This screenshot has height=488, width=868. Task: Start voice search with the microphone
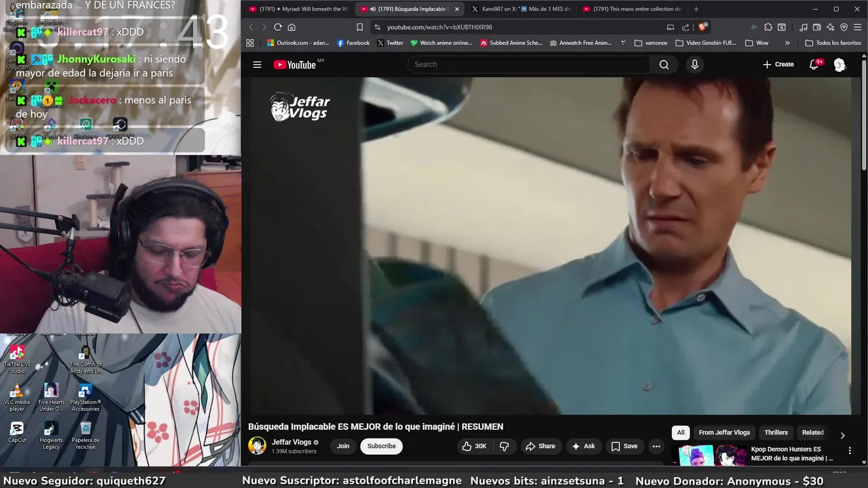pos(694,64)
